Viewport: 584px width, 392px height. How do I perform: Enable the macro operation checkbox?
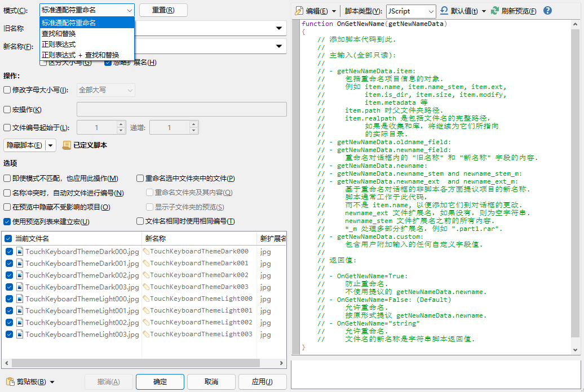pos(7,109)
